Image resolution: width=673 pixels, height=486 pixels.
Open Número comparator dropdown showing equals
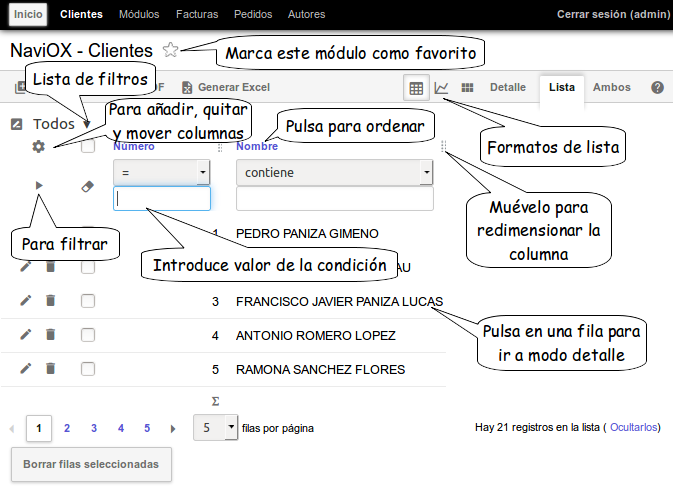click(161, 172)
